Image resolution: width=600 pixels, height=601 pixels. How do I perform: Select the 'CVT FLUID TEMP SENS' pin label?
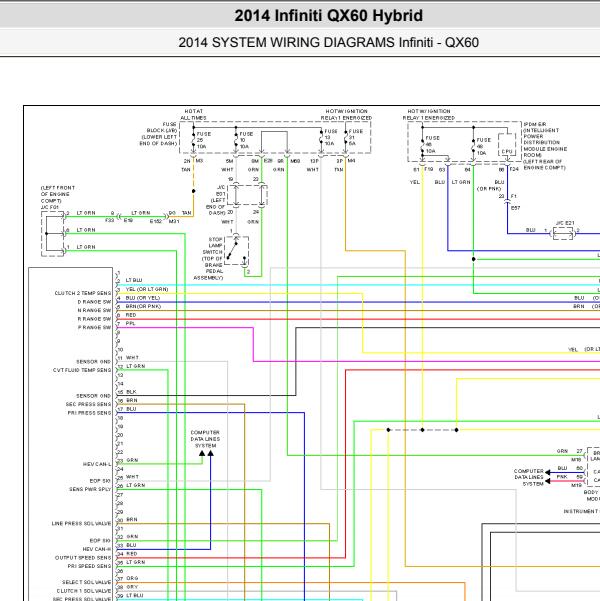[x=82, y=370]
